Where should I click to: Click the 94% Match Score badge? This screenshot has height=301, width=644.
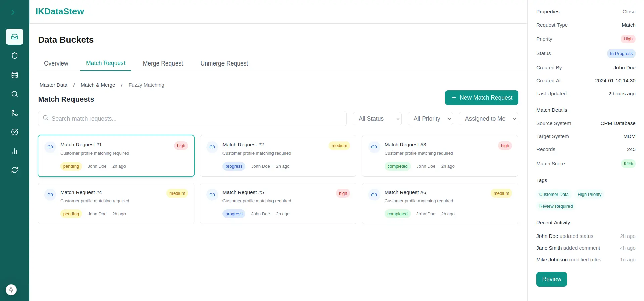click(628, 164)
